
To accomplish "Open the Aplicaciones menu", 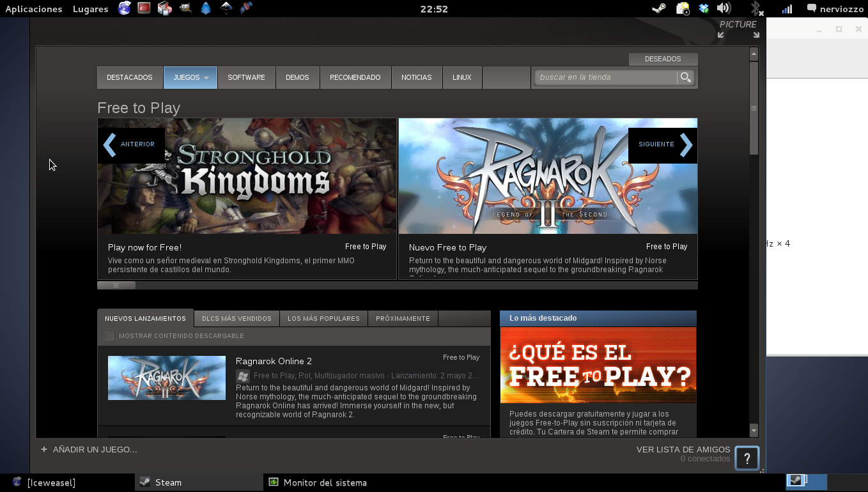I will pos(33,8).
